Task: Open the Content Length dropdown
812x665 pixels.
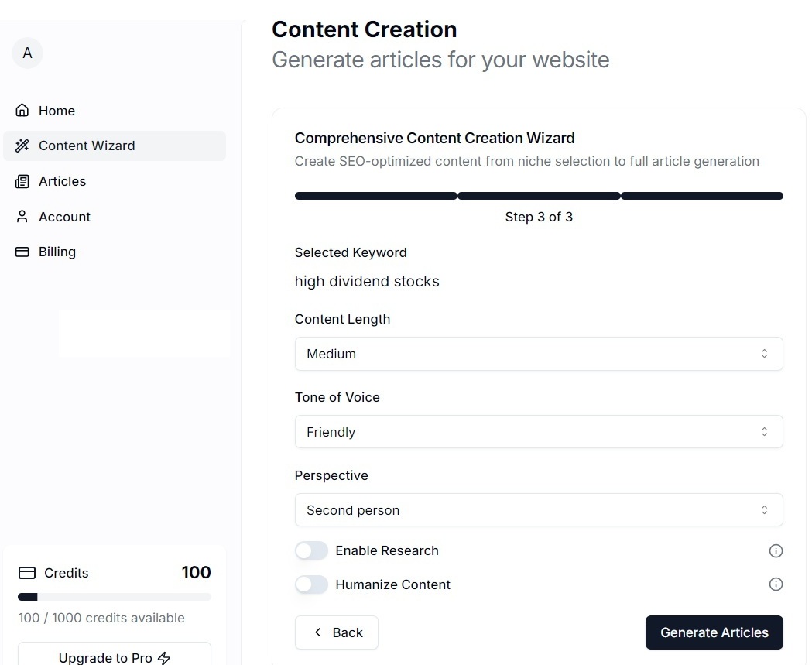Action: coord(539,354)
